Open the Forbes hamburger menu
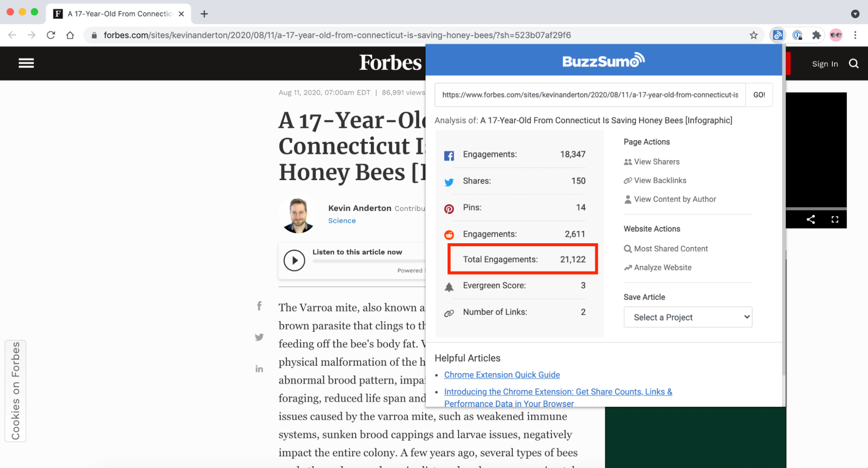The image size is (868, 468). pyautogui.click(x=26, y=63)
